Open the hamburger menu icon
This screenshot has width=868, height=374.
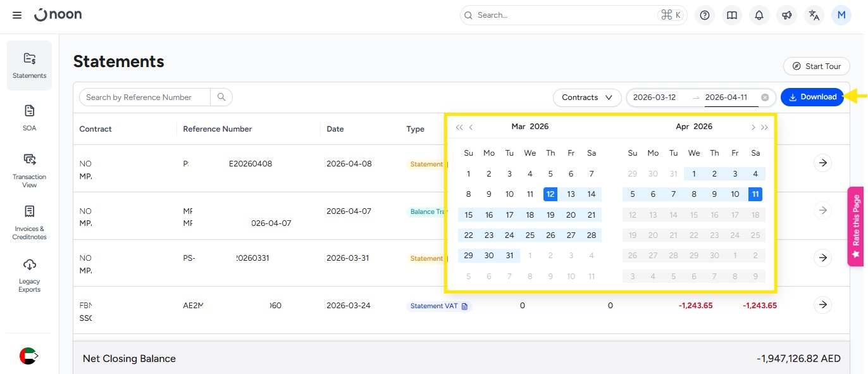(17, 15)
